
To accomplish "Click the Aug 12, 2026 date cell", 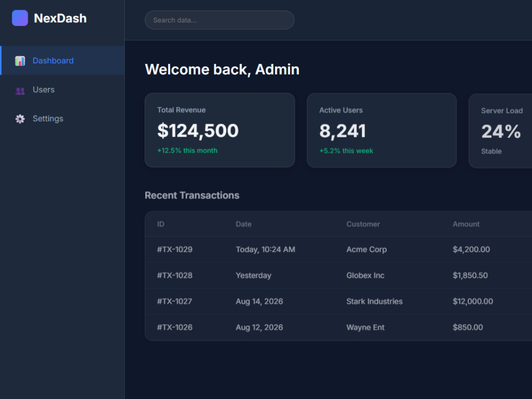I will coord(259,327).
